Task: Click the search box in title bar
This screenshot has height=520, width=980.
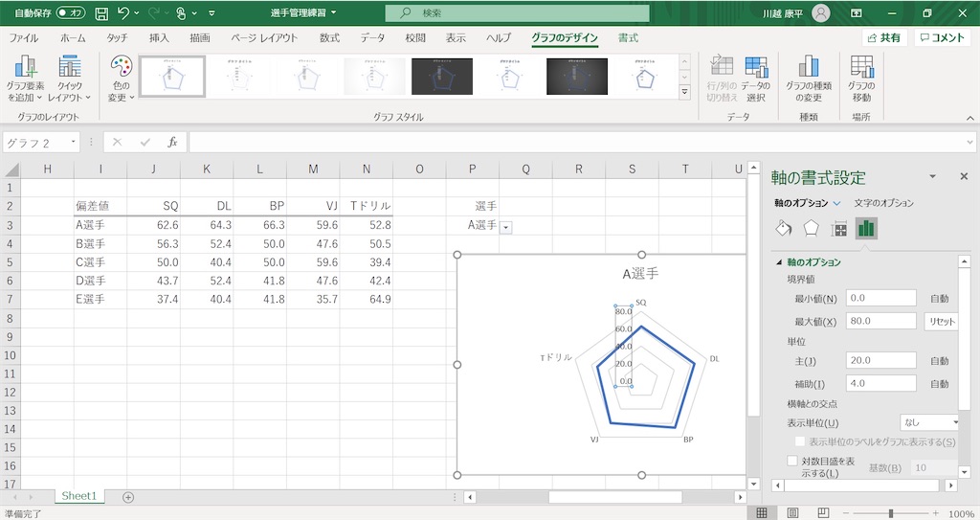Action: coord(517,12)
